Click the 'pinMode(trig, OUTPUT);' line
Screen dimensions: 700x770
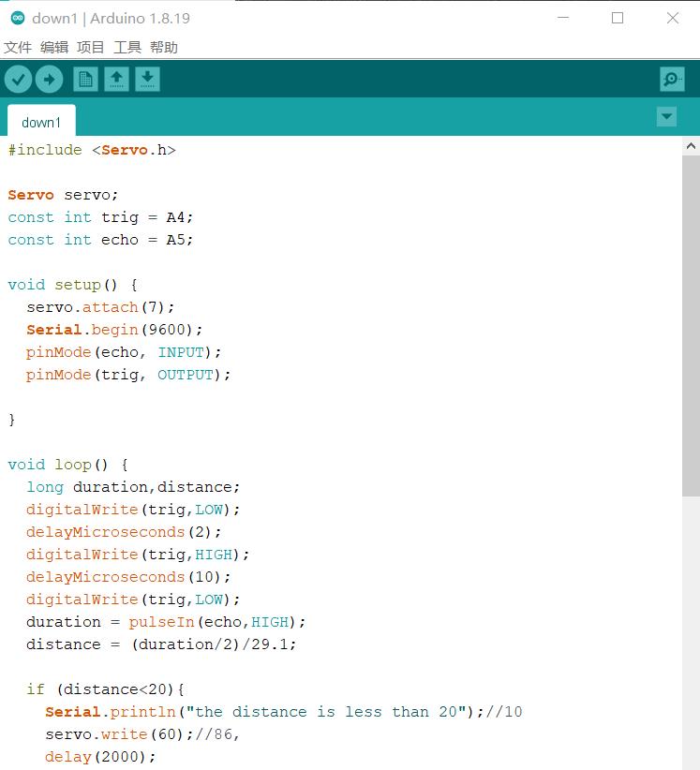point(128,375)
